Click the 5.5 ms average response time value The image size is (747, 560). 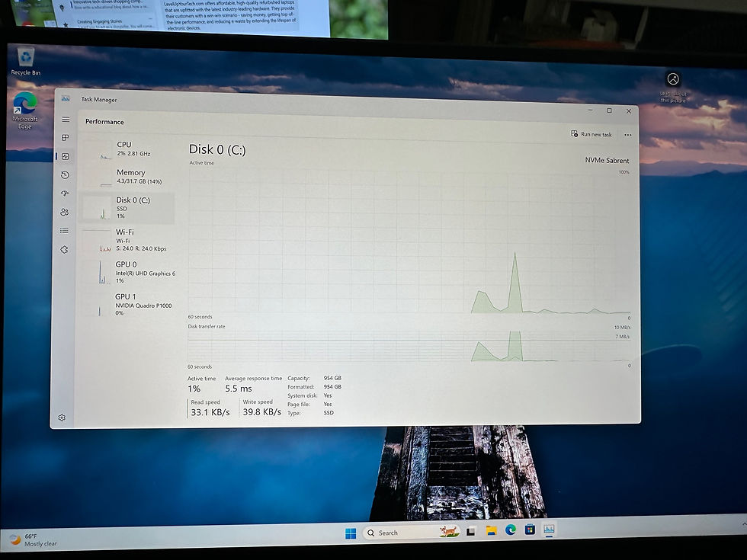tap(238, 389)
